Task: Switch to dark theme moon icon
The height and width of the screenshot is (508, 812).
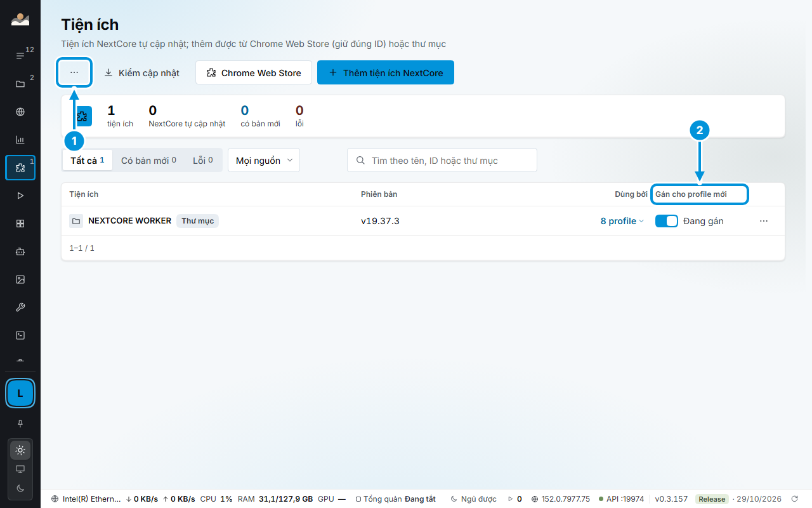Action: click(20, 488)
